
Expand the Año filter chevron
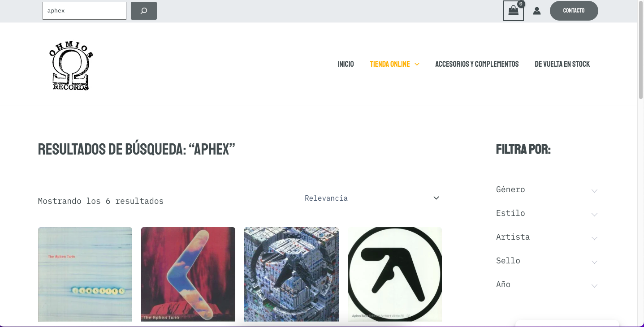(x=594, y=286)
